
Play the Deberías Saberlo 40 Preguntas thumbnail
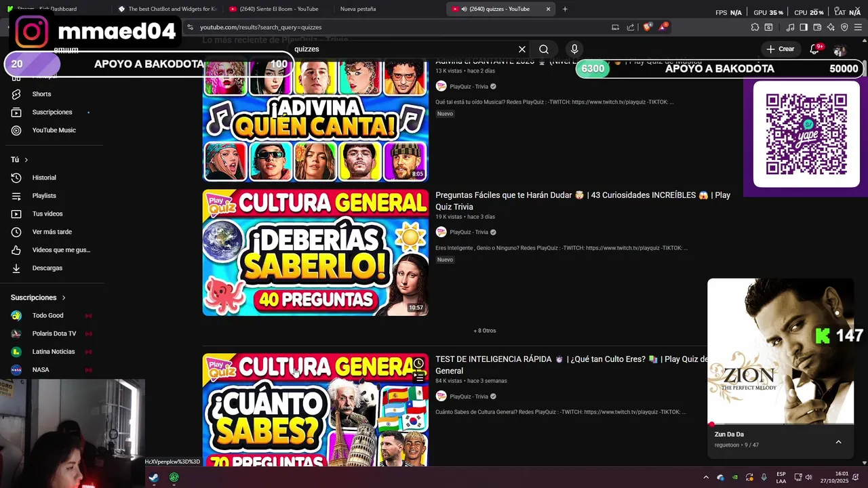coord(315,253)
